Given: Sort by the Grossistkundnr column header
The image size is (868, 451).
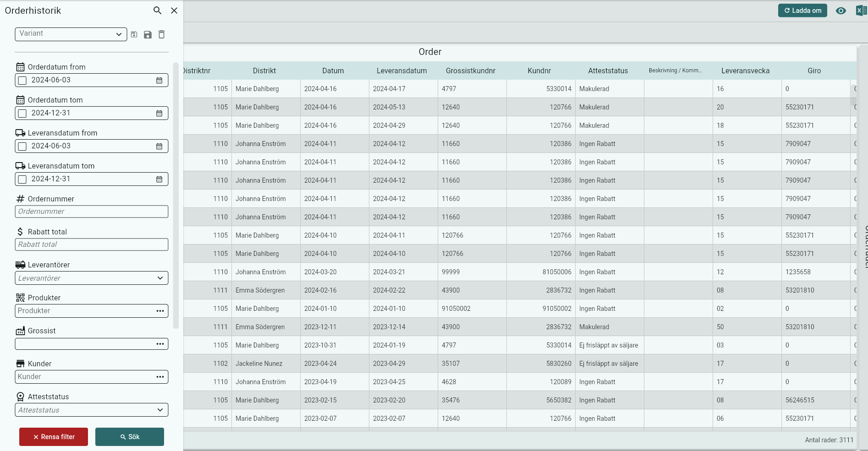Looking at the screenshot, I should point(471,71).
